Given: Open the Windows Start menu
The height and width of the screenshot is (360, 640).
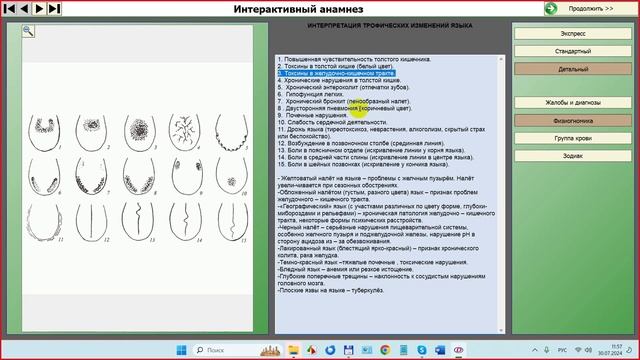Looking at the screenshot, I should click(182, 350).
